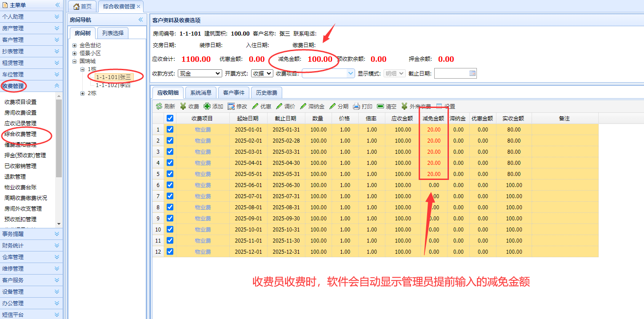644x319 pixels.
Task: Click the 分期 pencil icon
Action: (332, 107)
